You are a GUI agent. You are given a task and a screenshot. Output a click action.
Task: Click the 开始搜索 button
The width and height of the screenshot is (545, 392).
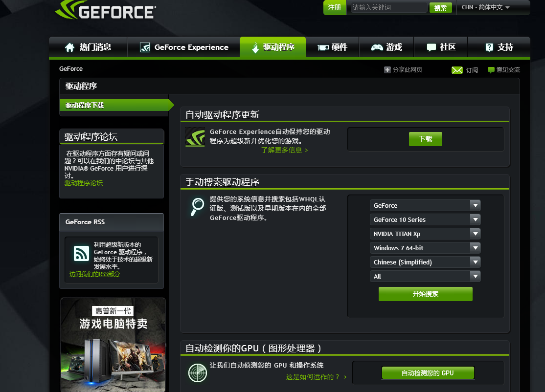(426, 294)
